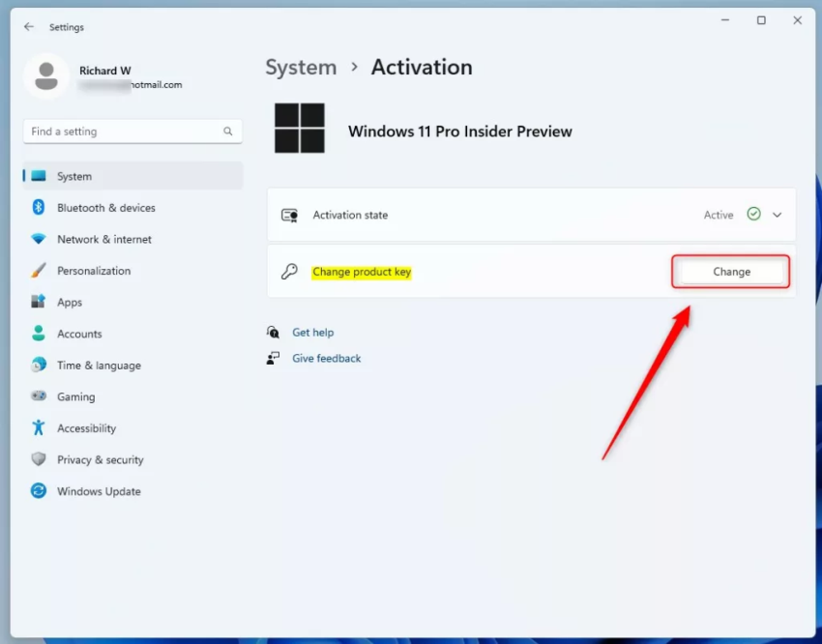Click the back arrow in Settings
The height and width of the screenshot is (644, 822).
pyautogui.click(x=29, y=26)
